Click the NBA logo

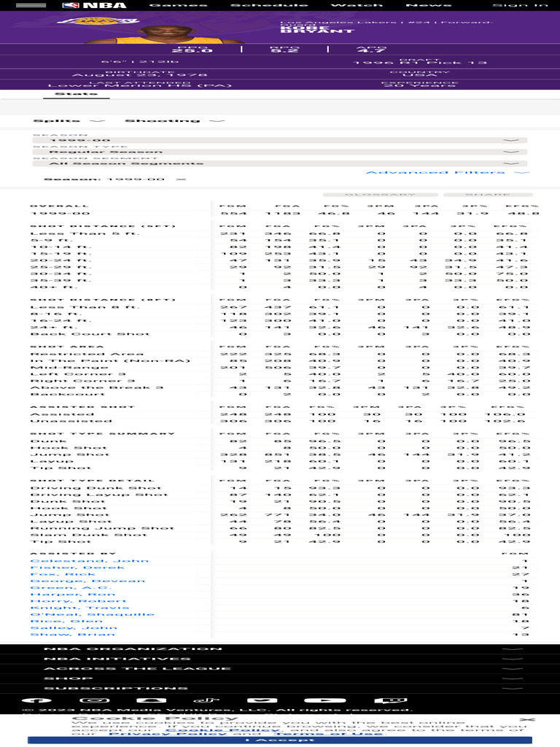(94, 5)
